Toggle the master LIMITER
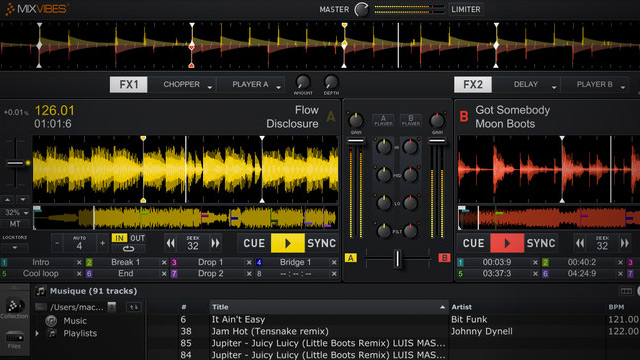The height and width of the screenshot is (360, 640). pos(466,9)
